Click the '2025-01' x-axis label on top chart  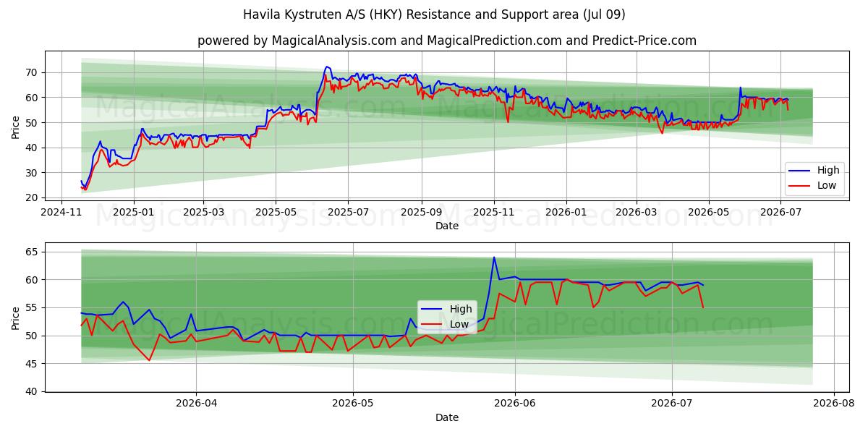(x=133, y=212)
